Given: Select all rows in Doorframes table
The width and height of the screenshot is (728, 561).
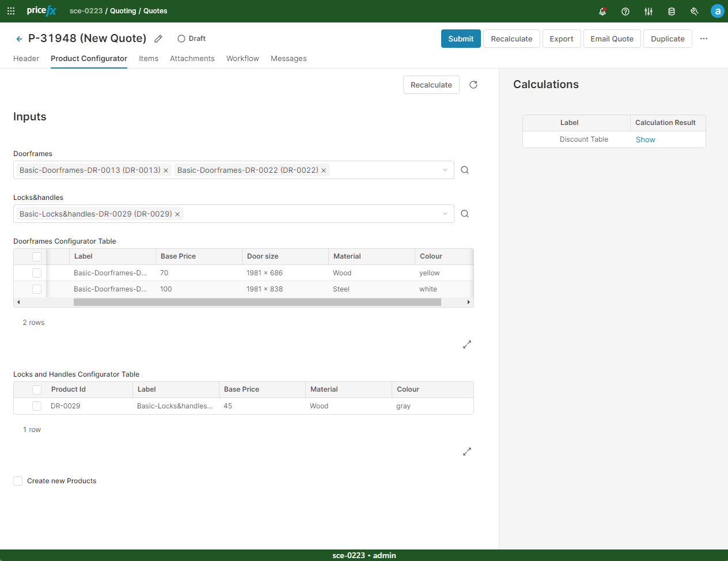Looking at the screenshot, I should point(37,257).
